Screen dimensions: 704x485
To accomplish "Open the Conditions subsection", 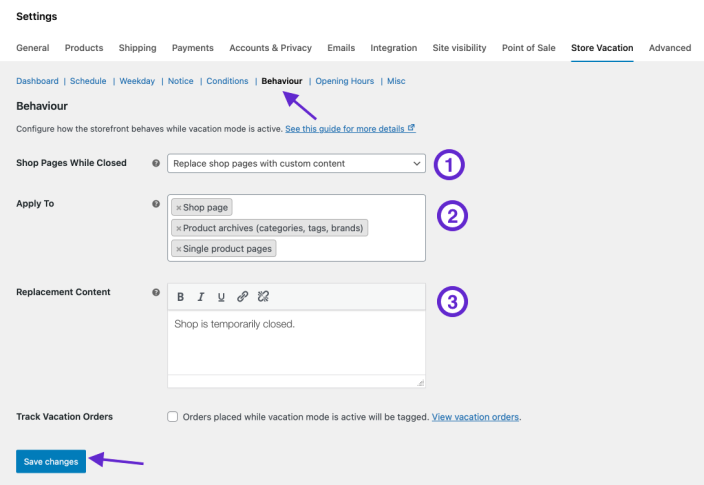I will point(227,81).
